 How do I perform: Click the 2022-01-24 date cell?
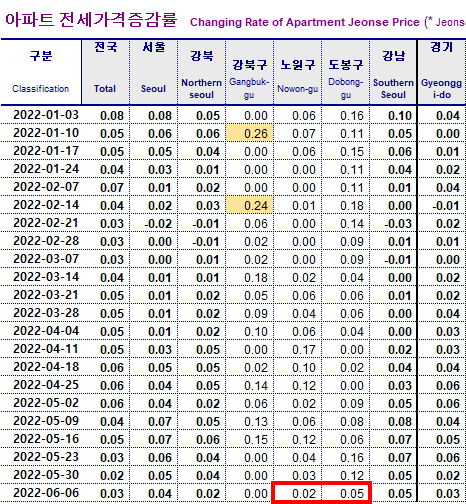(x=41, y=169)
